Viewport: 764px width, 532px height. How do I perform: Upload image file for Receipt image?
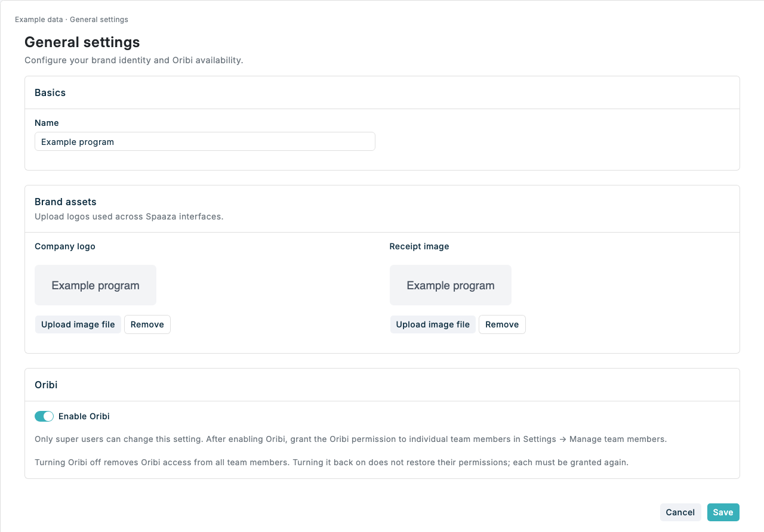pyautogui.click(x=433, y=324)
